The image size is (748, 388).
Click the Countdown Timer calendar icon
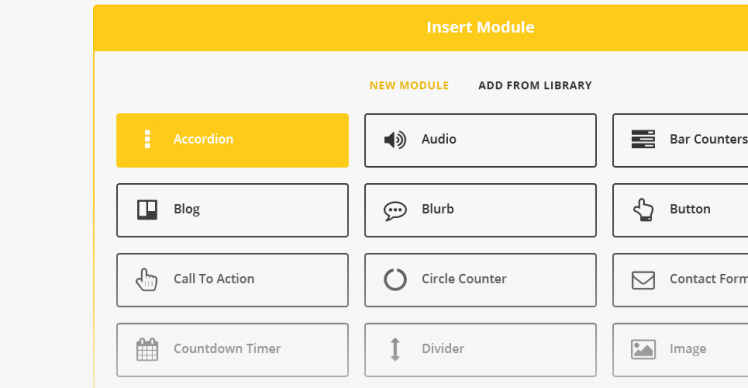pyautogui.click(x=147, y=349)
